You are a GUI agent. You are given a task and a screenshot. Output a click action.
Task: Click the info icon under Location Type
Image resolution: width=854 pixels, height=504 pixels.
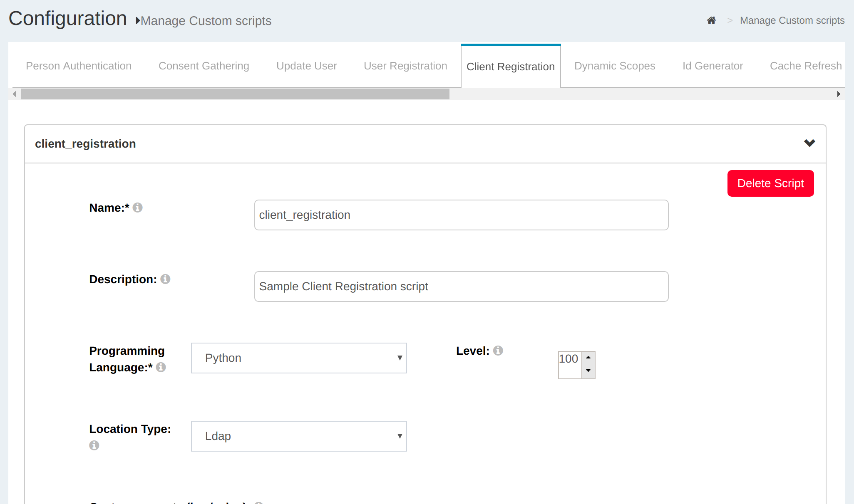coord(94,445)
